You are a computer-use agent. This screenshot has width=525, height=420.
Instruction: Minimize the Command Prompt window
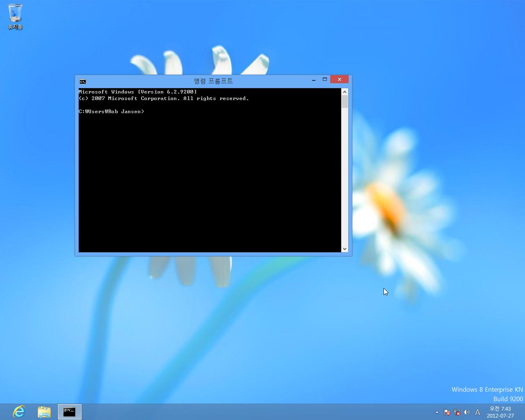pos(314,80)
